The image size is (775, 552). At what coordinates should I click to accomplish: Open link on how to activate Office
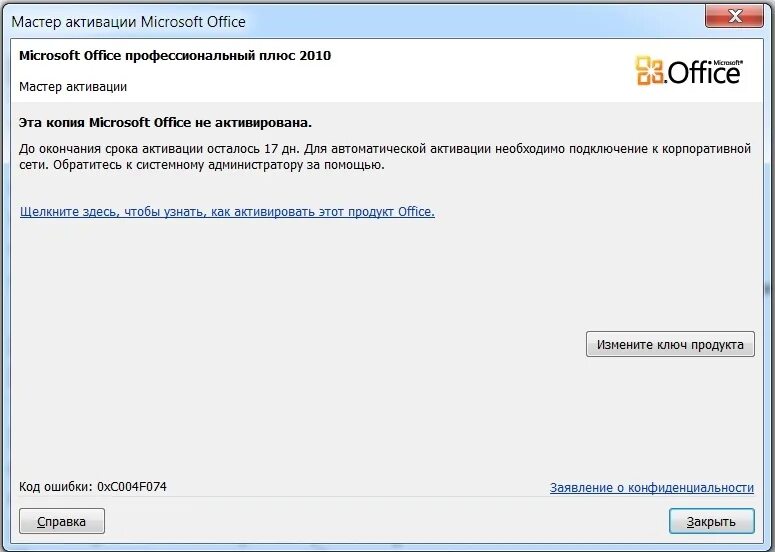click(x=227, y=212)
